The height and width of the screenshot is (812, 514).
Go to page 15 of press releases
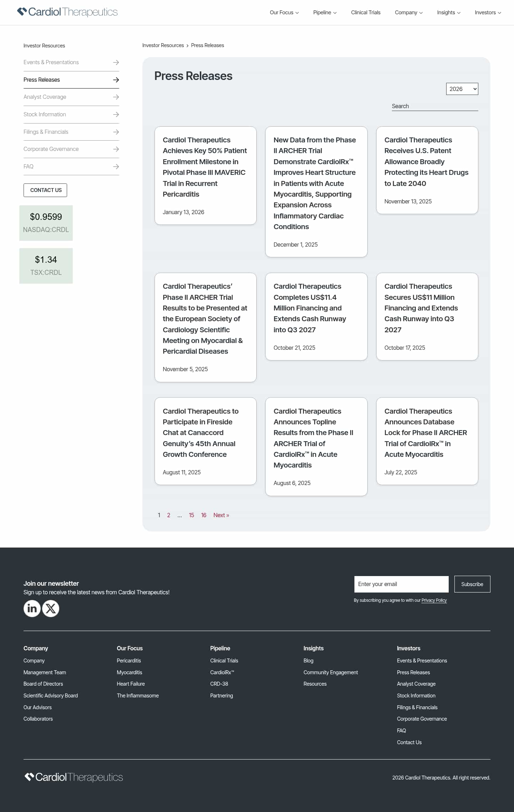point(191,515)
